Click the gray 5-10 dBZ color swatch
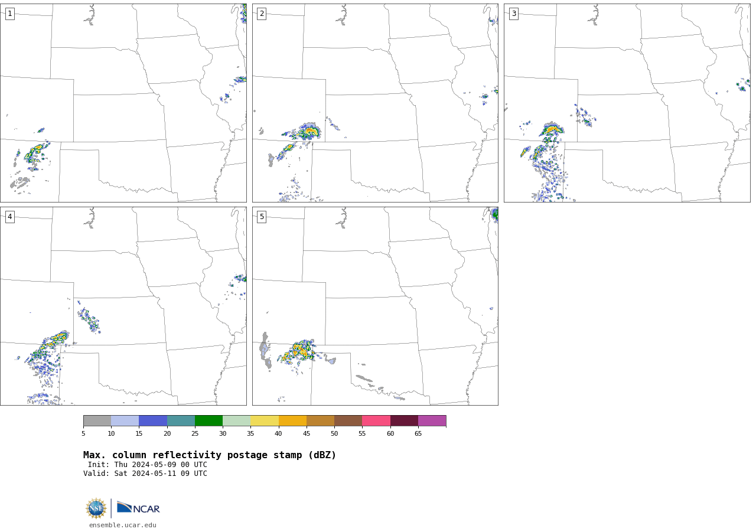 pos(97,420)
